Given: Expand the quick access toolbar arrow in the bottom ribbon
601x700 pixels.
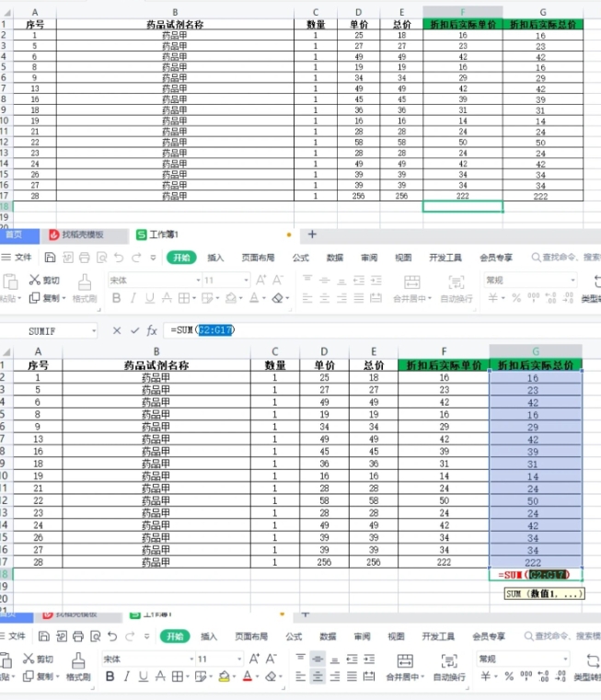Looking at the screenshot, I should [146, 637].
